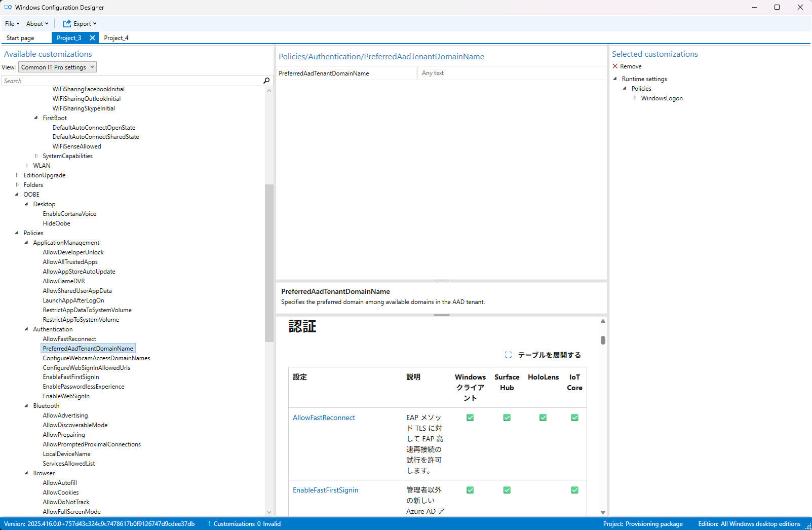Image resolution: width=812 pixels, height=530 pixels.
Task: Click the EnableFastFirstSignin link in the help table
Action: [326, 490]
